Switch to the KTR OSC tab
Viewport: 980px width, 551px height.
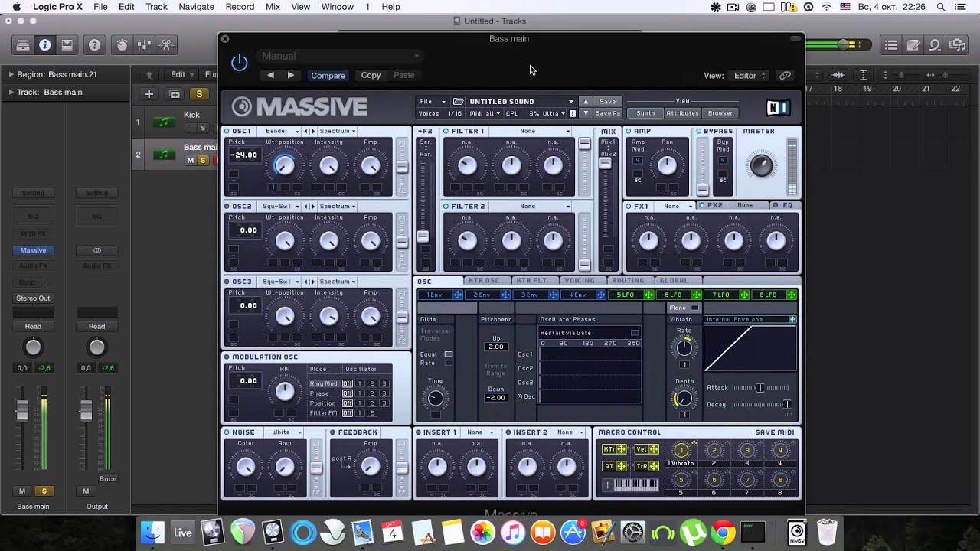484,281
